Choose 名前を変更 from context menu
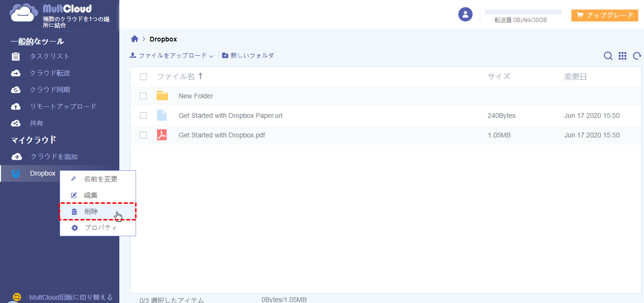The width and height of the screenshot is (644, 303). pos(98,179)
